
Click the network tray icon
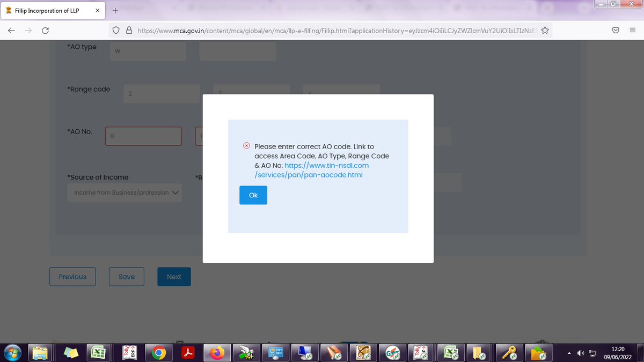click(592, 353)
